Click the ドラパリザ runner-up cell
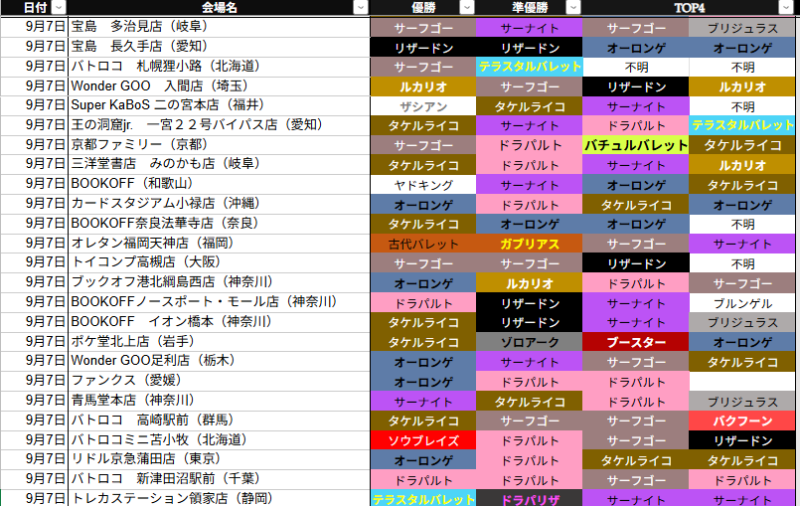 tap(530, 498)
